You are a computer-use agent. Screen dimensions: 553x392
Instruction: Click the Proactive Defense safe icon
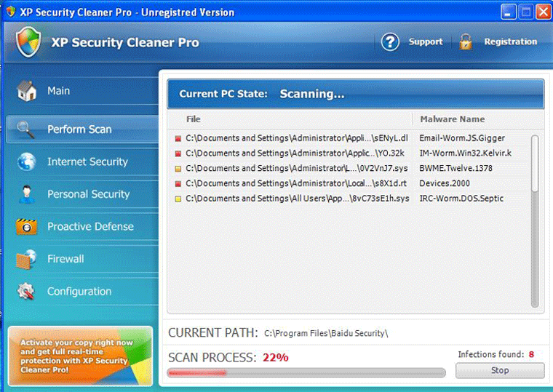coord(26,227)
